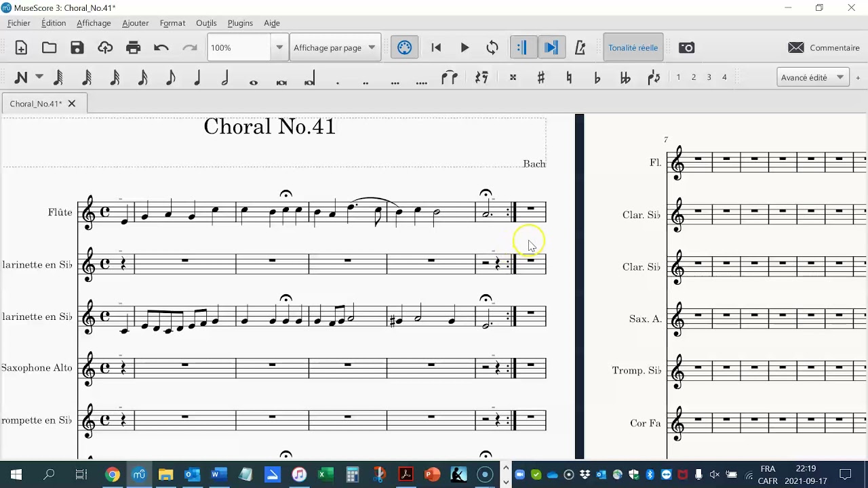
Task: Apply a double sharp accidental
Action: (x=513, y=77)
